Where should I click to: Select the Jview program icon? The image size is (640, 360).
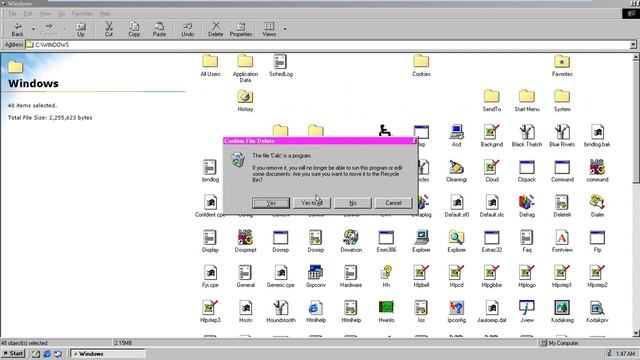[x=527, y=311]
